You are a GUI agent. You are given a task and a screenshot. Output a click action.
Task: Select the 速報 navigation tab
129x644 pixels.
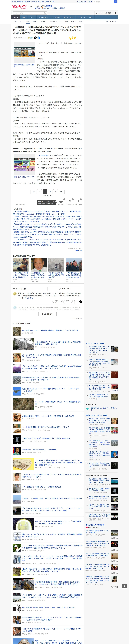24,17
